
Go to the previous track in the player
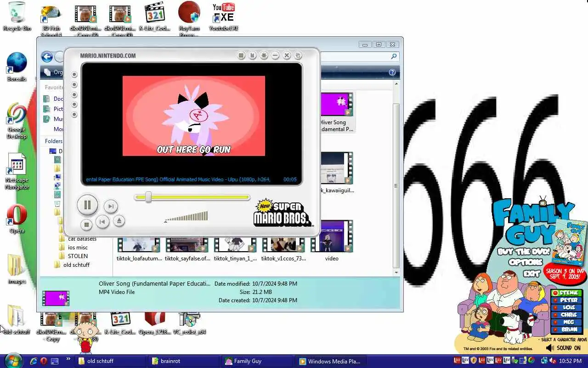(x=102, y=222)
